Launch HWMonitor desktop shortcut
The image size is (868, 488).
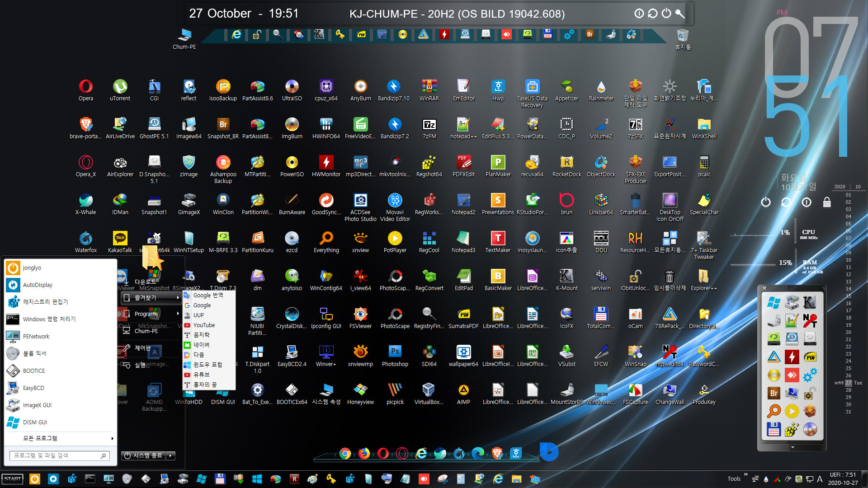pyautogui.click(x=326, y=166)
